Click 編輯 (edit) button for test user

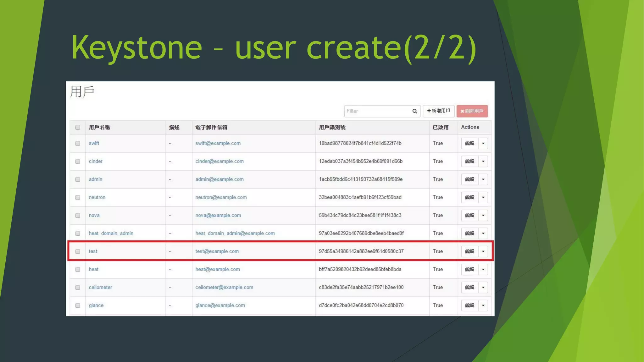pos(470,251)
